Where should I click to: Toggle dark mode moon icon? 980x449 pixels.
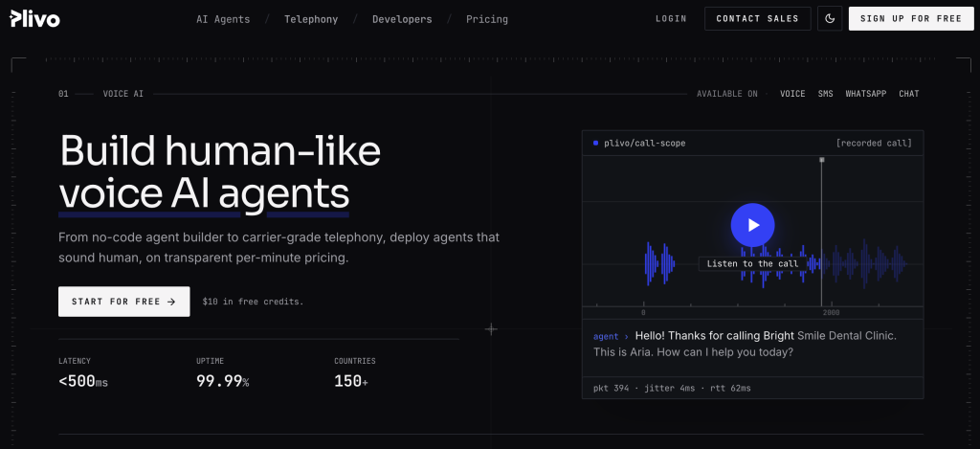tap(830, 19)
